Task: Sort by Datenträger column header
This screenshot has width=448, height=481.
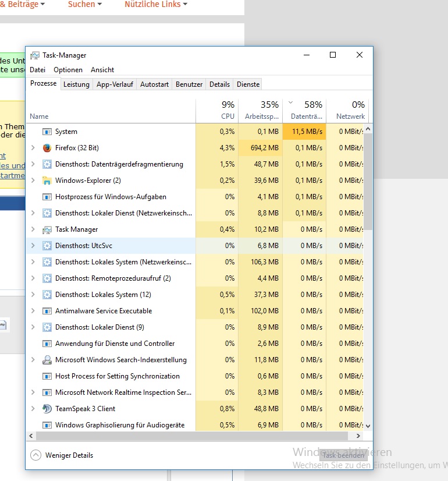Action: (304, 110)
